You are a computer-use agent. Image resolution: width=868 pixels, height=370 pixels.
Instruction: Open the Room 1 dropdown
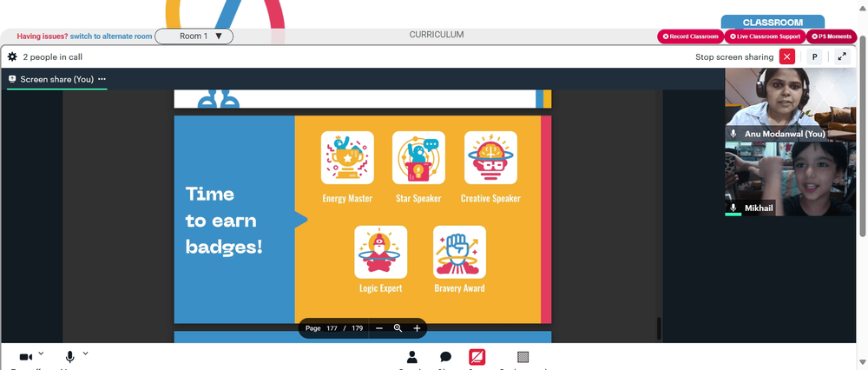click(x=194, y=36)
